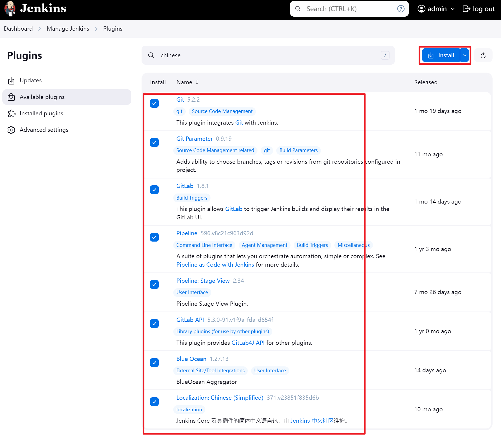The width and height of the screenshot is (501, 448).
Task: Click the Advanced settings gear icon
Action: coord(11,130)
